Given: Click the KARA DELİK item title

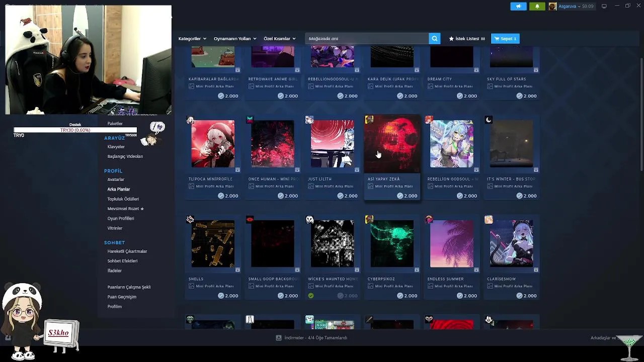Looking at the screenshot, I should pyautogui.click(x=393, y=79).
